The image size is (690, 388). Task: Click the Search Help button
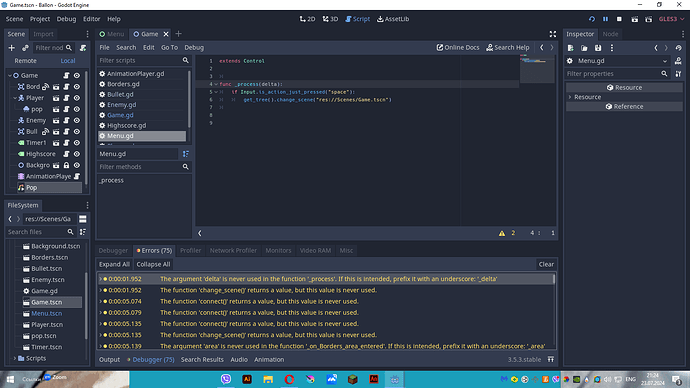tap(507, 48)
